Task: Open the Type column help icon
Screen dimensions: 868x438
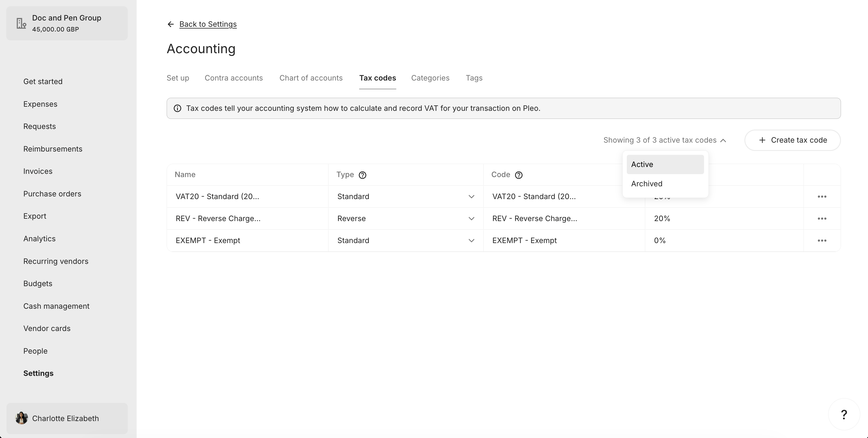Action: tap(362, 175)
